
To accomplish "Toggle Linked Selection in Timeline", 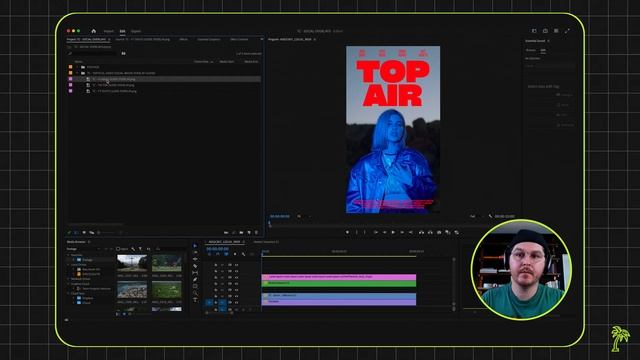I will tap(226, 254).
